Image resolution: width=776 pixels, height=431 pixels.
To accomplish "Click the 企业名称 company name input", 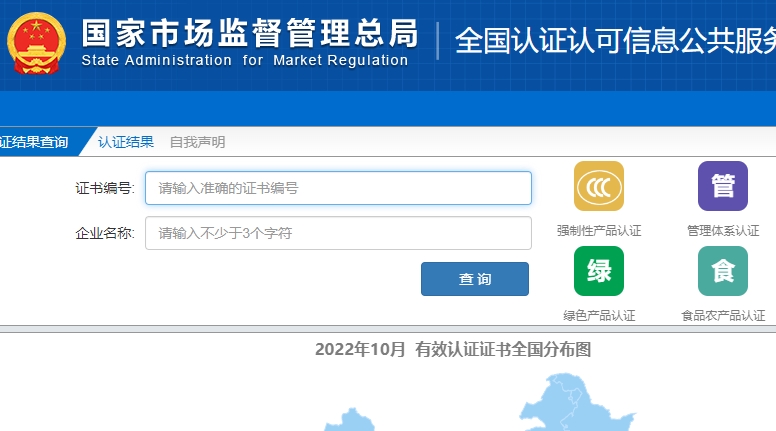I will point(338,233).
